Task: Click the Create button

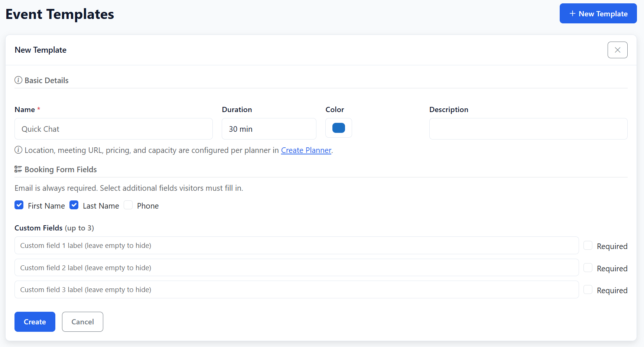Action: tap(35, 322)
